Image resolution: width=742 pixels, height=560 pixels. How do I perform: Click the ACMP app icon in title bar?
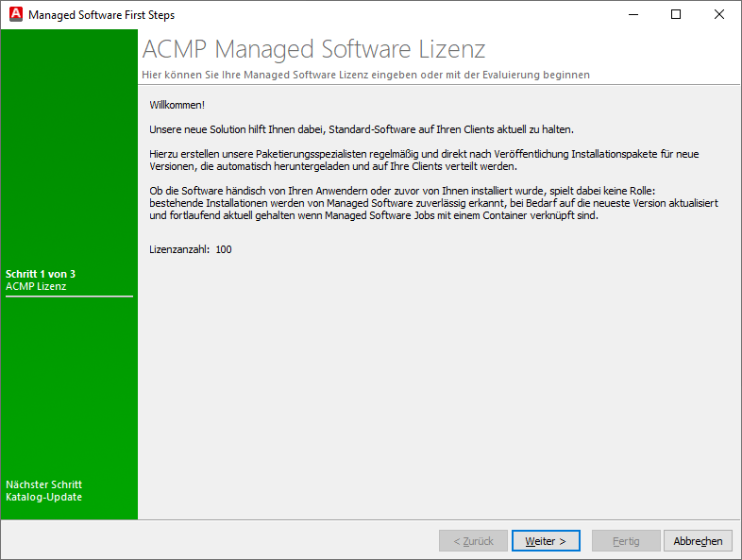[x=16, y=14]
